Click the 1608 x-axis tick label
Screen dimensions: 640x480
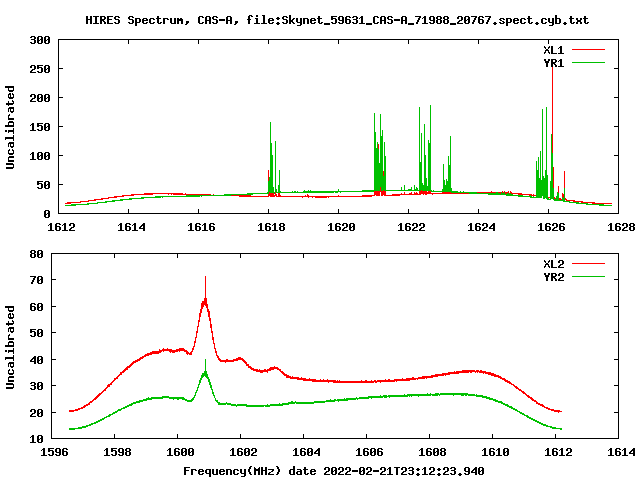pyautogui.click(x=432, y=452)
